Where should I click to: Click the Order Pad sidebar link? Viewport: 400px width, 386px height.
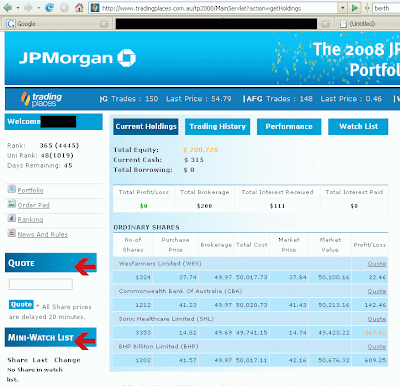(x=33, y=205)
